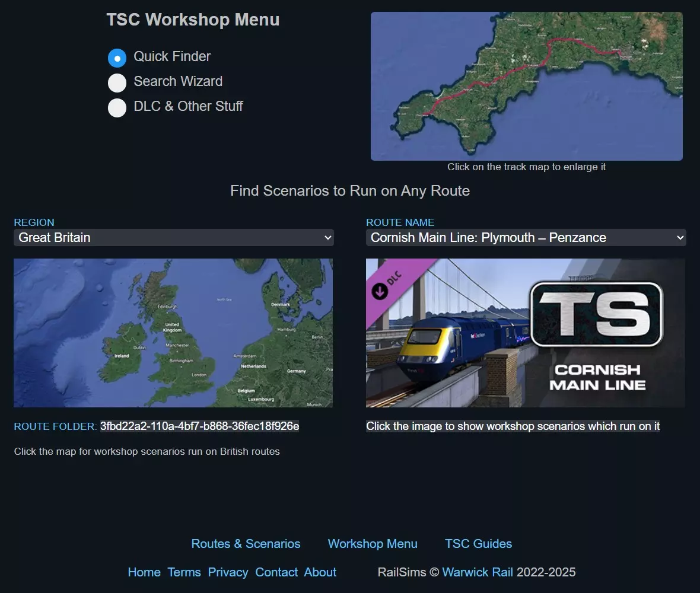Image resolution: width=700 pixels, height=593 pixels.
Task: Select the Quick Finder radio button
Action: [x=117, y=58]
